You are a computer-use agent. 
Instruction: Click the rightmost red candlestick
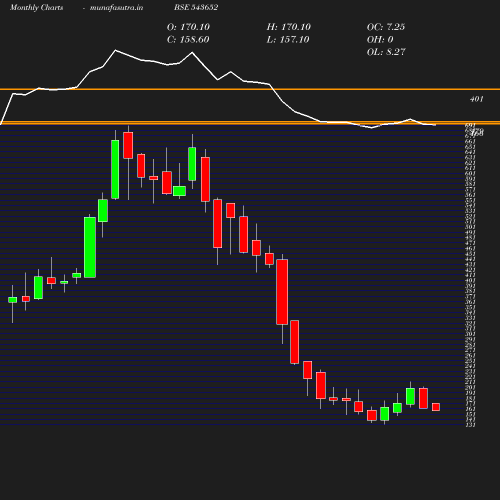(x=436, y=407)
